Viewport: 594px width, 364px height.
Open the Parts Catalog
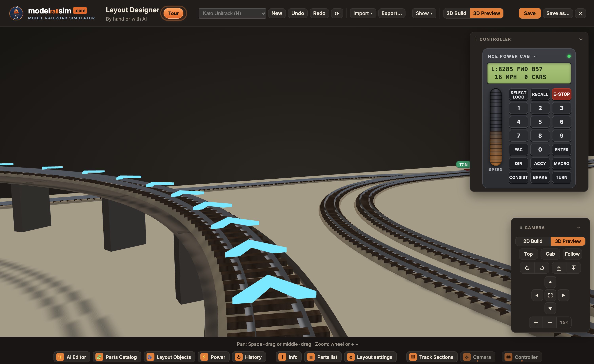pos(117,357)
